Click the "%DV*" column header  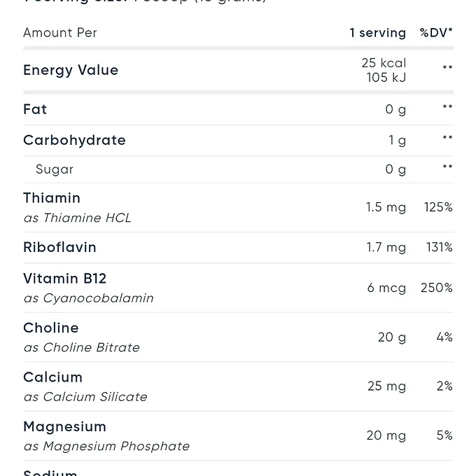point(436,32)
